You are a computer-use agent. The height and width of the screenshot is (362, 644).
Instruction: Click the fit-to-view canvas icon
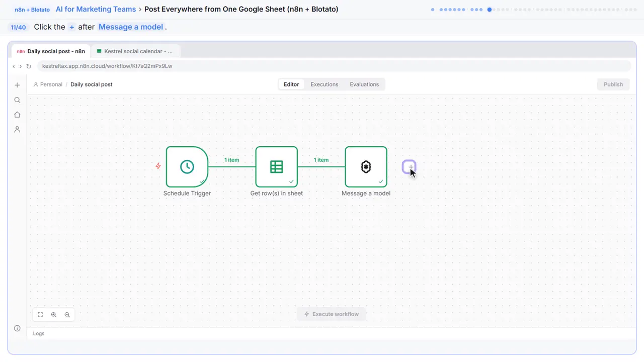pyautogui.click(x=40, y=315)
